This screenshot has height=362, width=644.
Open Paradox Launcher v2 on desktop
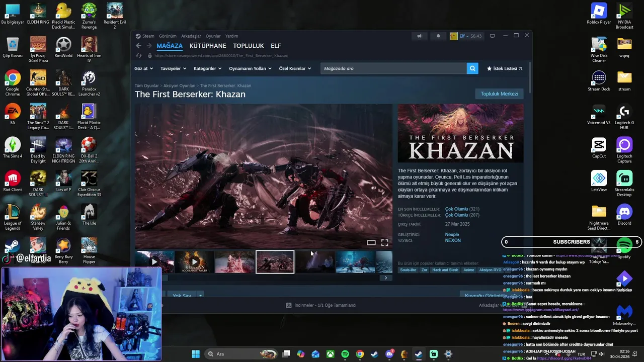tap(89, 83)
